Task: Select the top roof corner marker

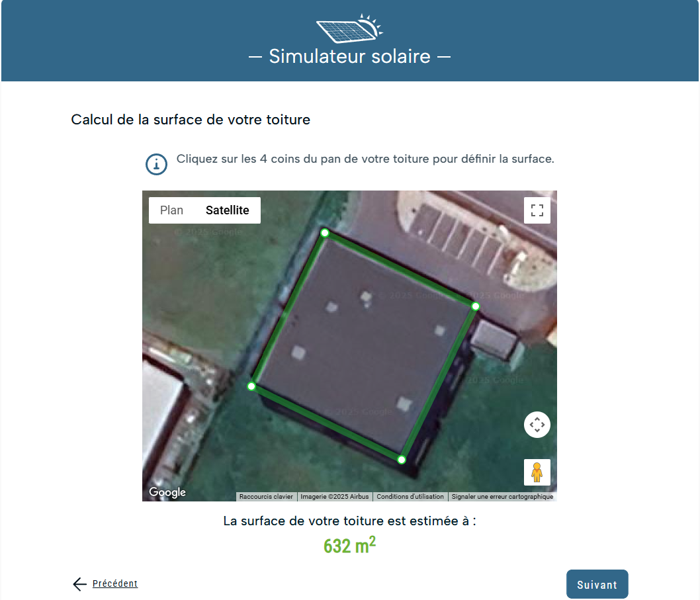Action: [325, 233]
